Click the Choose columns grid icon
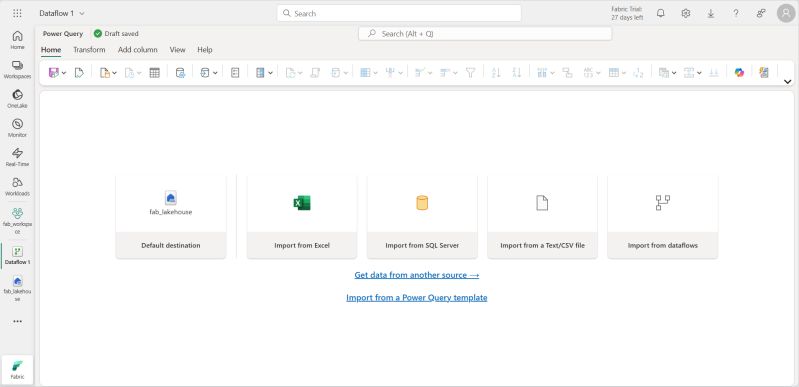This screenshot has width=799, height=387. (365, 73)
